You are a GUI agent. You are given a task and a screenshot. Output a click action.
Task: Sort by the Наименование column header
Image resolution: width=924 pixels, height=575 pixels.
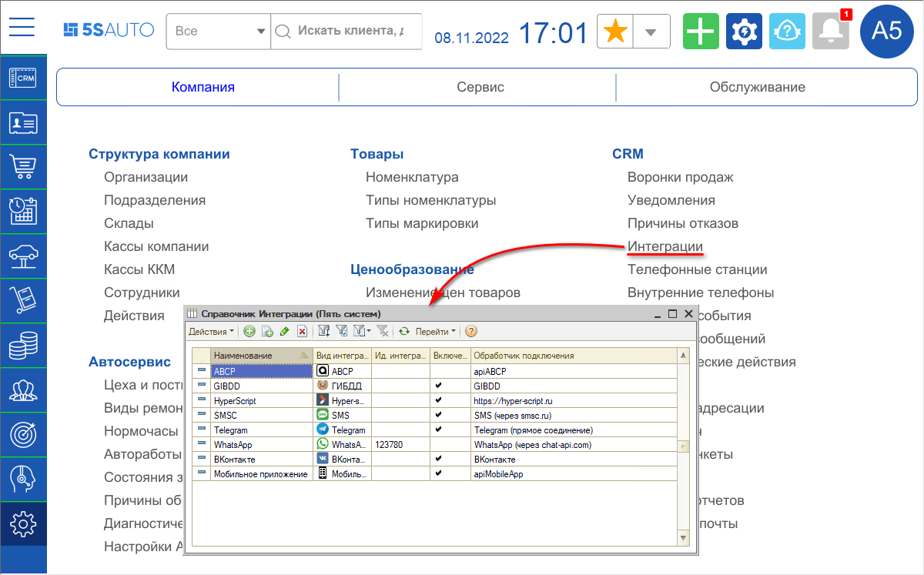tap(262, 356)
